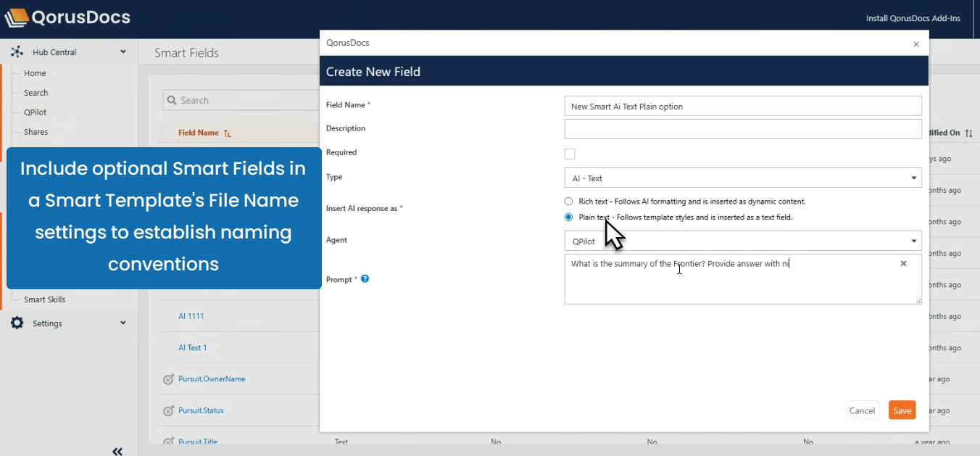
Task: Select the Plain text radio option
Action: tap(568, 217)
